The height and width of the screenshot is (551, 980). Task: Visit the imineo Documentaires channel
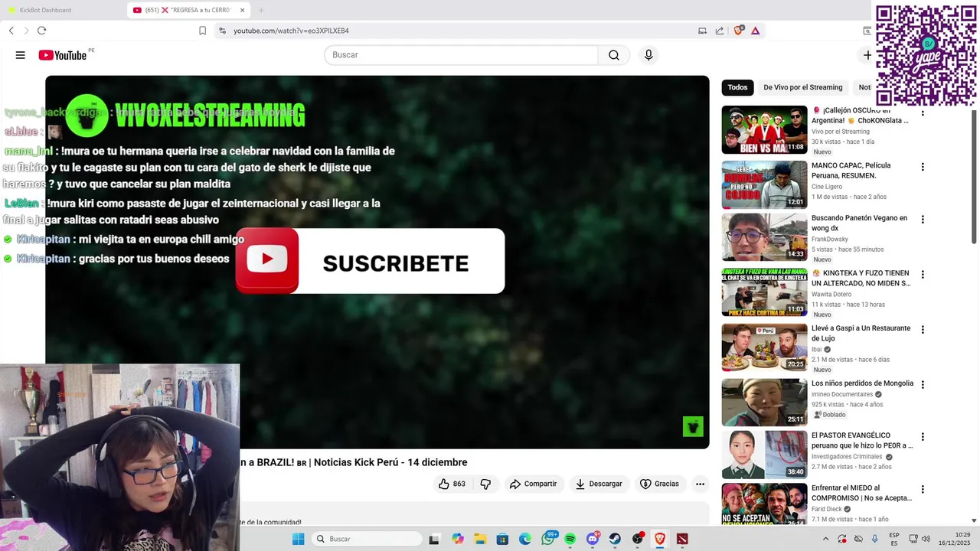click(842, 394)
